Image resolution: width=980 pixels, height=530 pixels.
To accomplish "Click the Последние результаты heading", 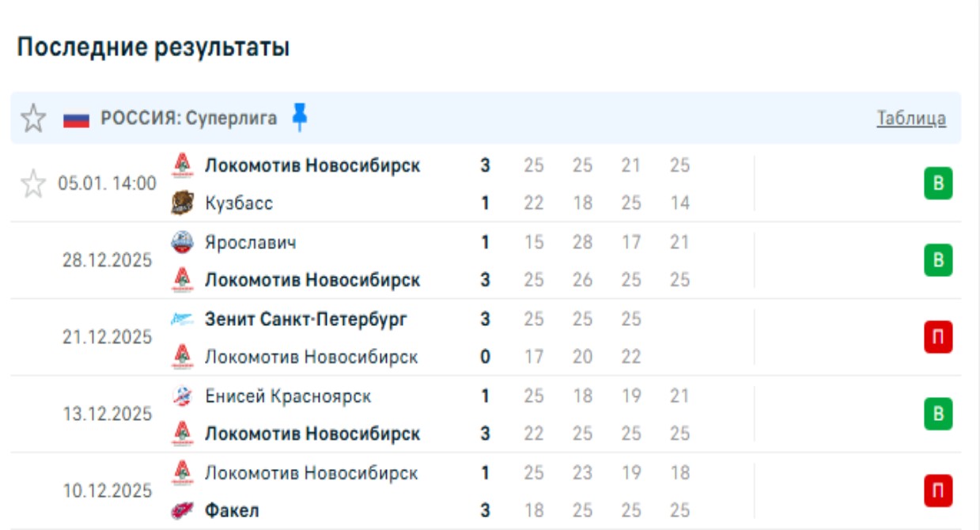I will (153, 47).
